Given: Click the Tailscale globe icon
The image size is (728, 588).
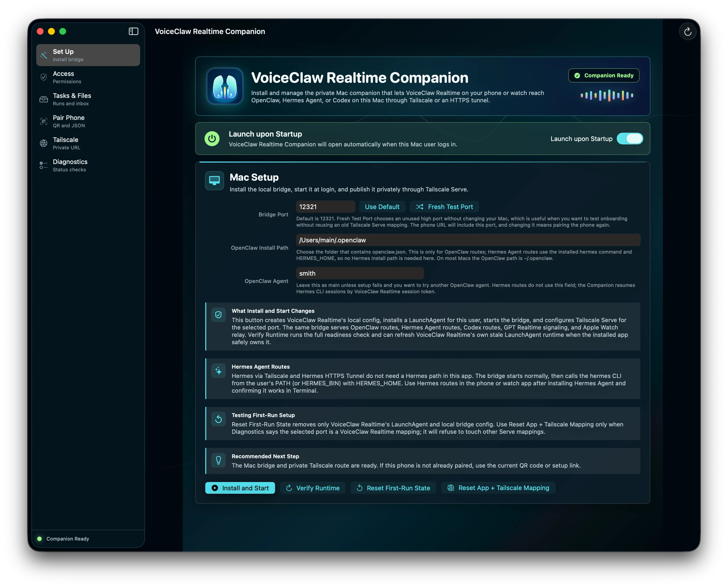Looking at the screenshot, I should [x=44, y=143].
